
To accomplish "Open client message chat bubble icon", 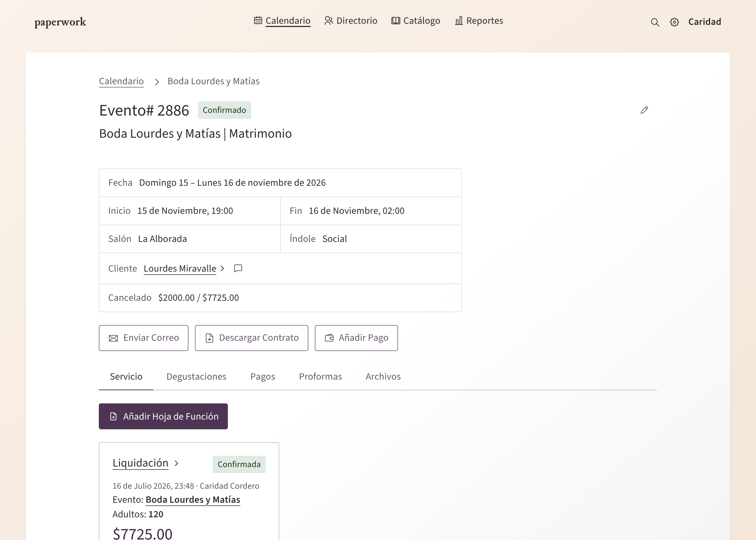I will pos(238,268).
